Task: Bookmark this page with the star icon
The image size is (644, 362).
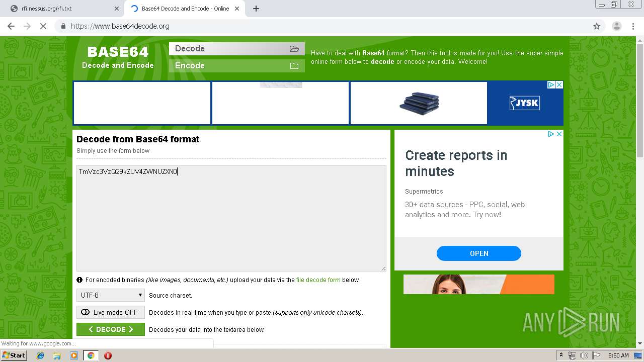Action: coord(597,26)
